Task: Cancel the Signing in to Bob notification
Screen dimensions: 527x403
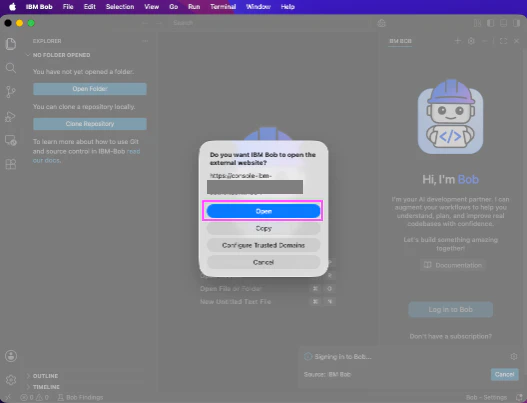Action: point(504,374)
